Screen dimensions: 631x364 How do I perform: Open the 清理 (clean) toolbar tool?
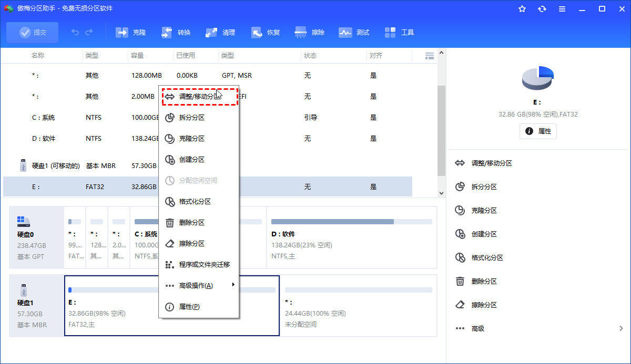[x=220, y=33]
